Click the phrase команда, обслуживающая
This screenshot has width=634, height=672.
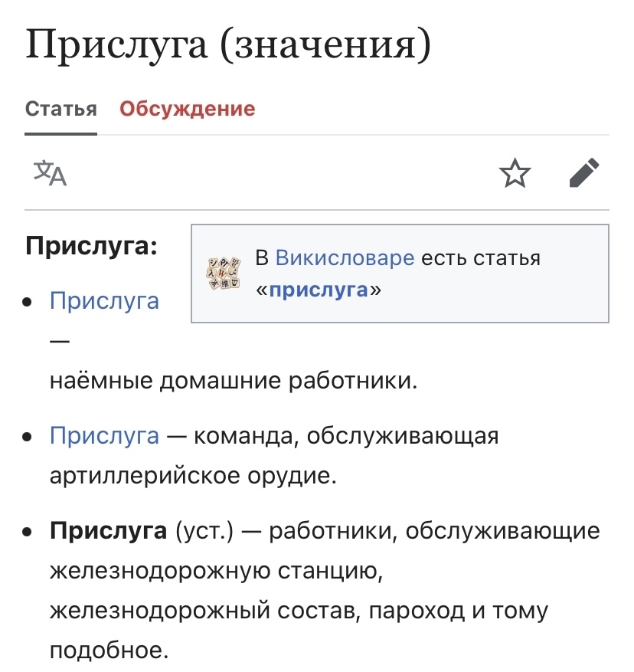pyautogui.click(x=346, y=436)
